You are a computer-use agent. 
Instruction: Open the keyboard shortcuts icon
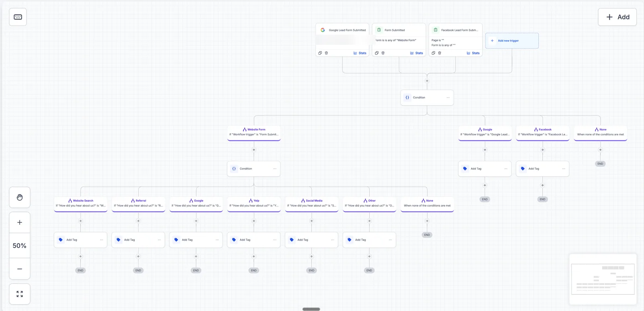(x=18, y=17)
